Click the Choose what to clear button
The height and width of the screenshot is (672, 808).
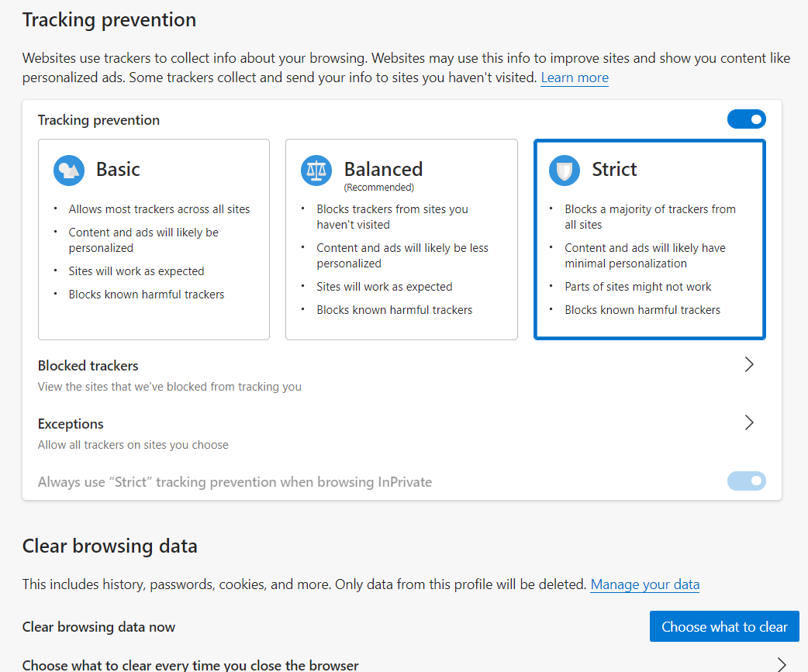tap(724, 627)
